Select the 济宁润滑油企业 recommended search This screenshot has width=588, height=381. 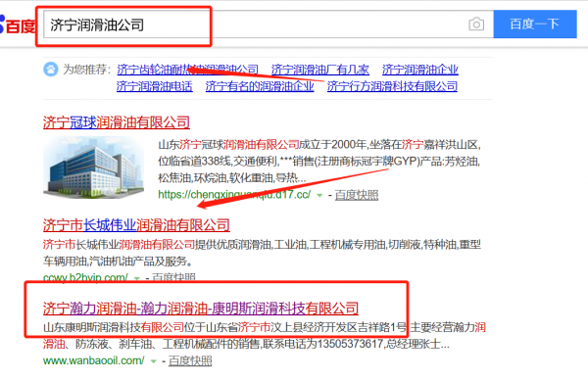[x=420, y=70]
